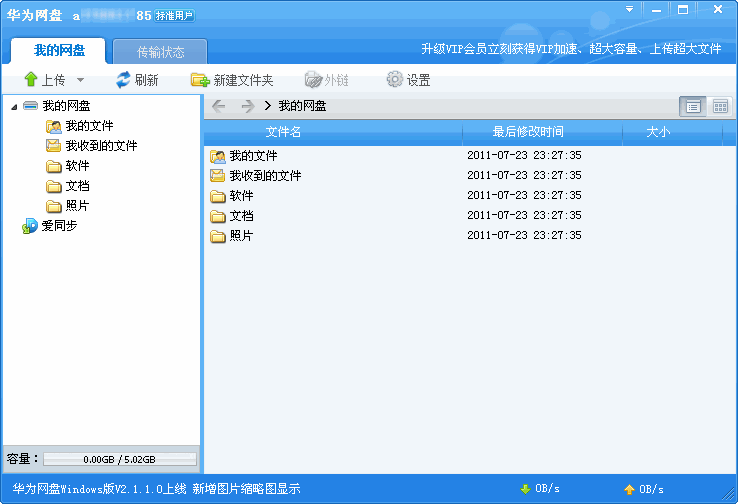Go back with the left arrow
738x504 pixels.
[x=218, y=106]
